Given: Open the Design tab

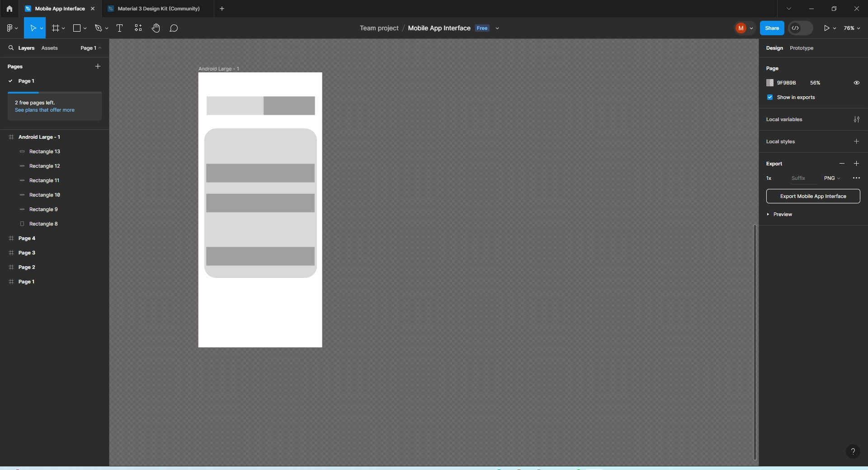Looking at the screenshot, I should (x=774, y=48).
